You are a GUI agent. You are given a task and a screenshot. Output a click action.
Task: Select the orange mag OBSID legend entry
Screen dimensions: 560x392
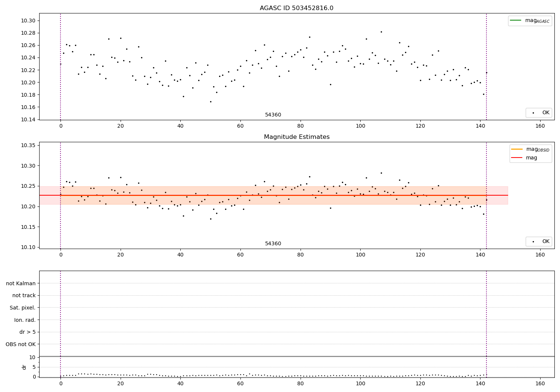[x=530, y=149]
